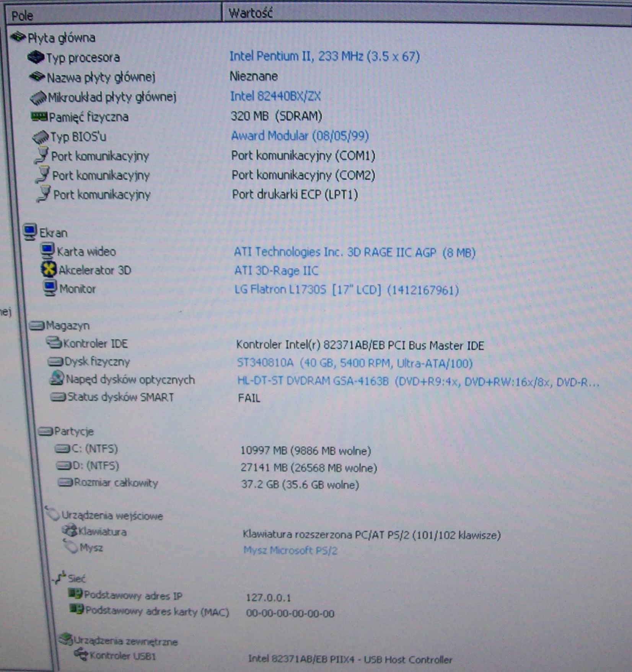The width and height of the screenshot is (632, 672).
Task: Click port icon next to LPT1 row
Action: pos(44,194)
